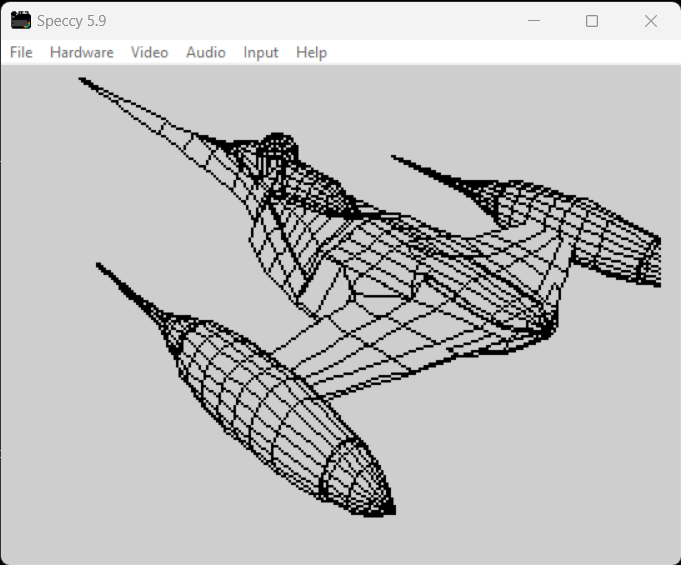Click the tip of the long tail spike

click(x=83, y=81)
